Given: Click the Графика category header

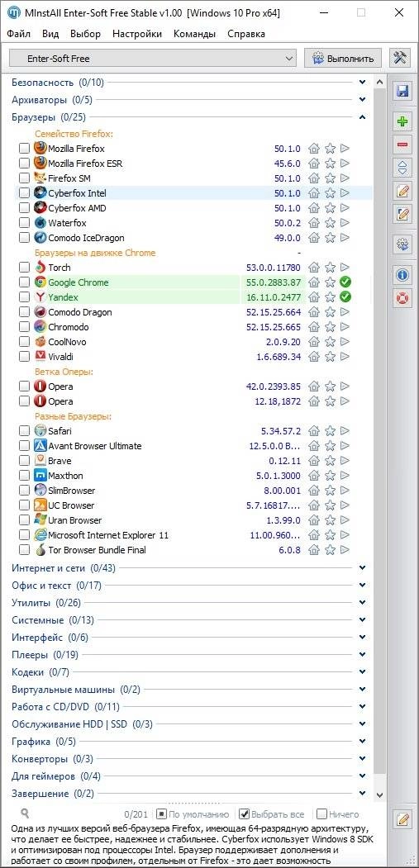Looking at the screenshot, I should point(43,742).
